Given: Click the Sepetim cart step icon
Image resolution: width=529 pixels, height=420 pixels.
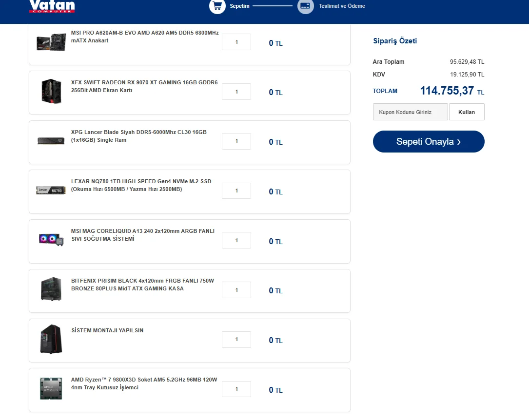Looking at the screenshot, I should (217, 6).
